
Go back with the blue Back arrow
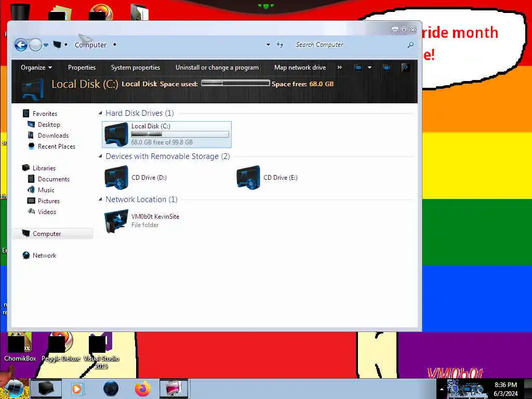[21, 45]
